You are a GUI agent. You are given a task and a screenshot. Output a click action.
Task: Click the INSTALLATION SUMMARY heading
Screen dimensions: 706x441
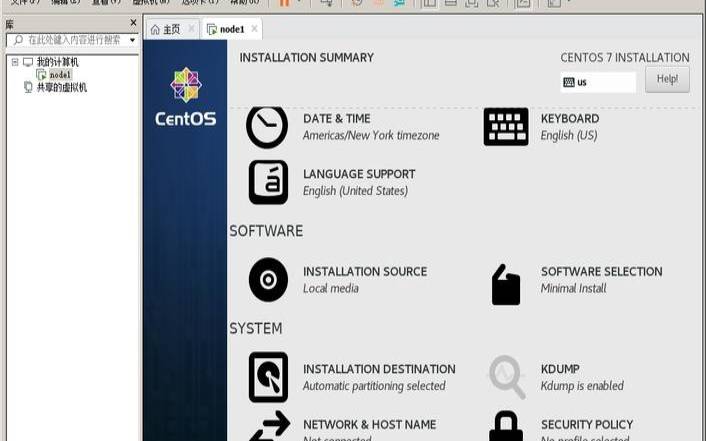[x=307, y=58]
